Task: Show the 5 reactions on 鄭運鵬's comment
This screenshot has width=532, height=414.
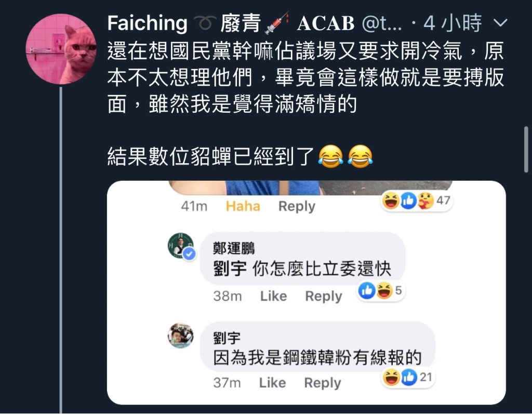Action: [x=381, y=290]
